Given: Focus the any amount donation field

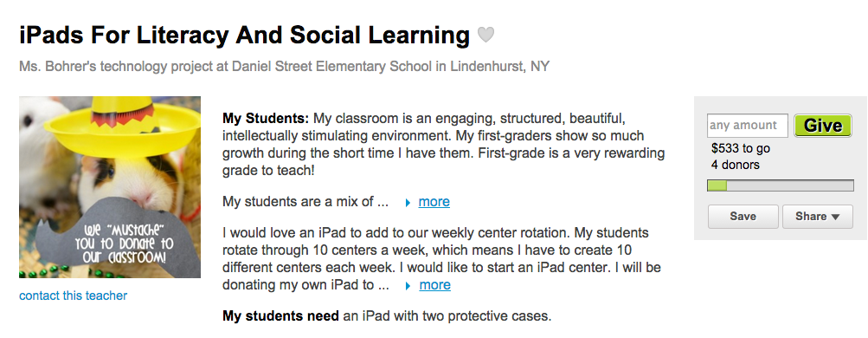Looking at the screenshot, I should (x=748, y=126).
